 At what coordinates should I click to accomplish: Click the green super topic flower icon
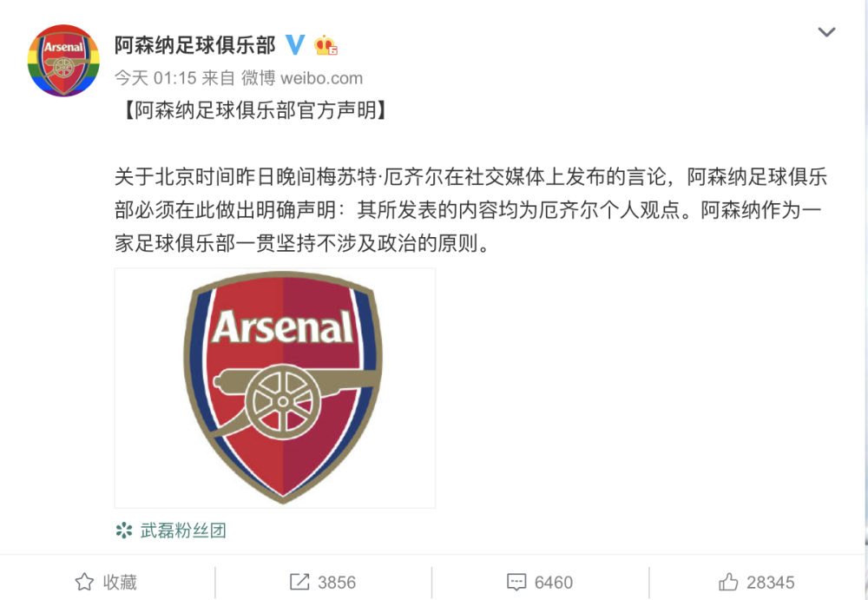124,531
